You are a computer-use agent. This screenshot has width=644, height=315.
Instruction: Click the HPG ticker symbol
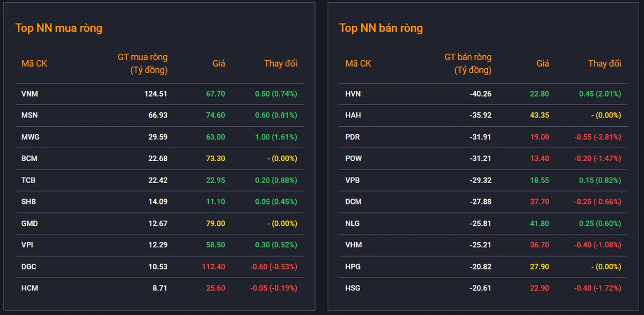point(353,267)
